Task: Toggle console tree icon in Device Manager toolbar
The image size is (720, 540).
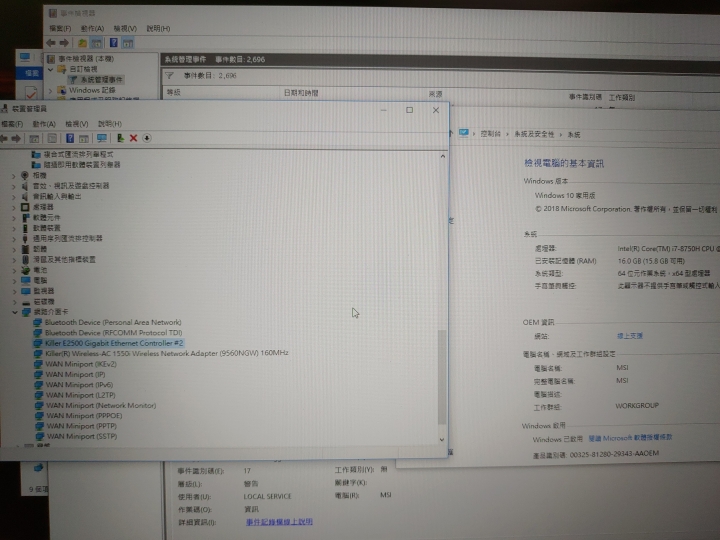Action: pyautogui.click(x=34, y=138)
